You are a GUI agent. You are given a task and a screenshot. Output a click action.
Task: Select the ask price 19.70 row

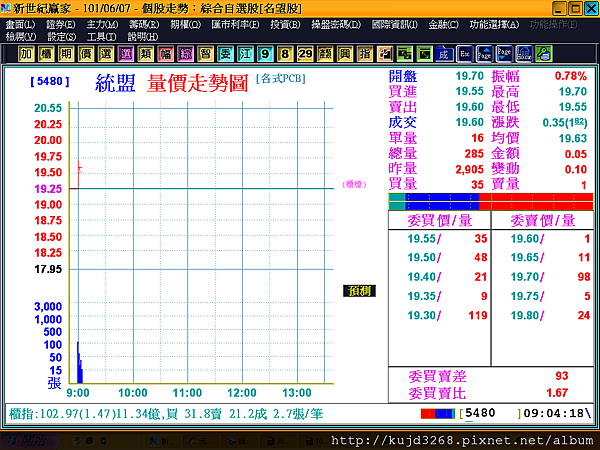[543, 277]
